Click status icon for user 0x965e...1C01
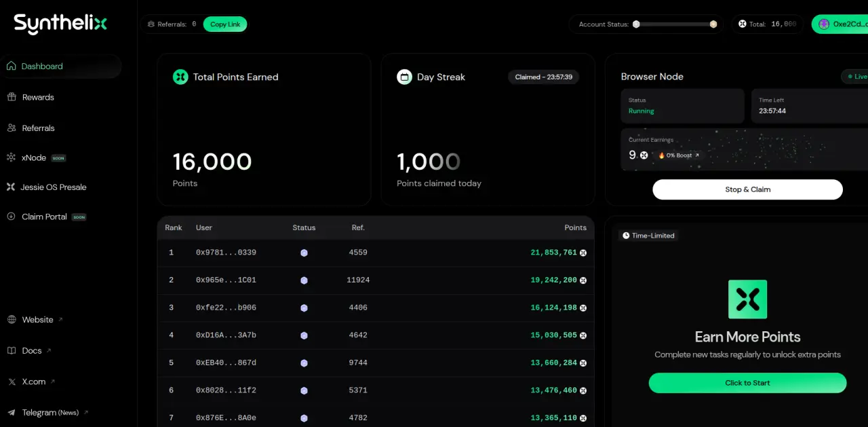The height and width of the screenshot is (427, 868). point(304,280)
